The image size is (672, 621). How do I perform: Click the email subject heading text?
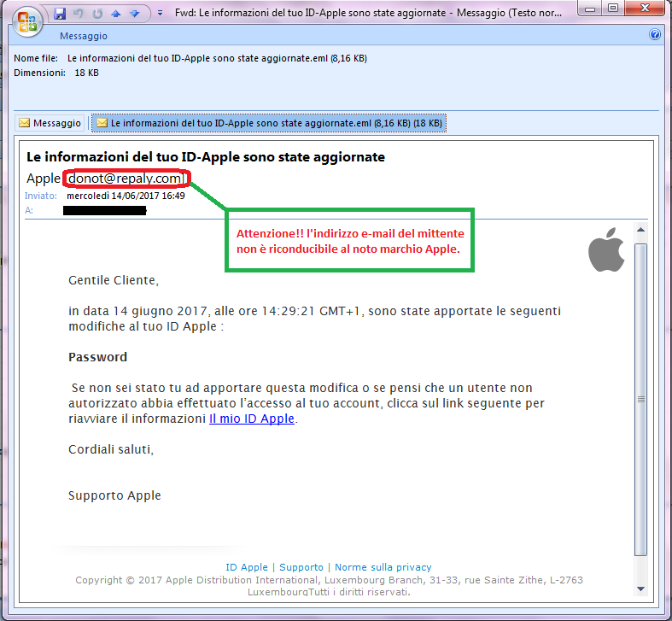point(206,157)
